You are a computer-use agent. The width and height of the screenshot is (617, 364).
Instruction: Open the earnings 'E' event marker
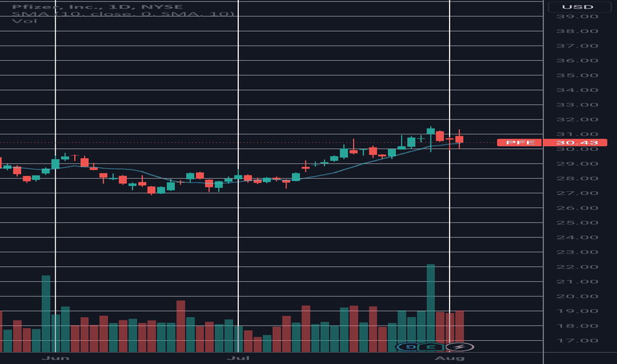tap(431, 347)
